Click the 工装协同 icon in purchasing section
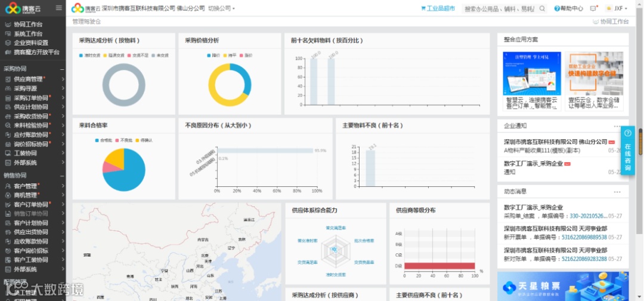Viewport: 644px width, 301px height. pyautogui.click(x=8, y=153)
